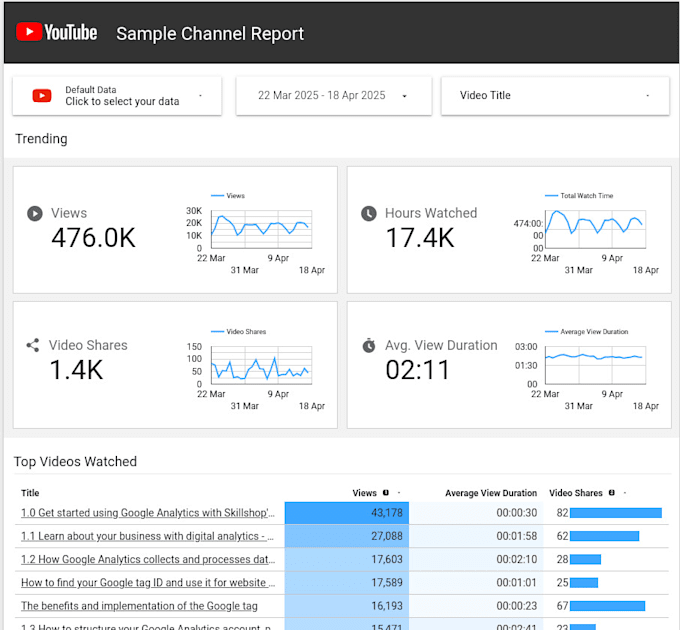The width and height of the screenshot is (680, 630).
Task: Toggle sort arrow on Video Shares column
Action: tap(624, 493)
